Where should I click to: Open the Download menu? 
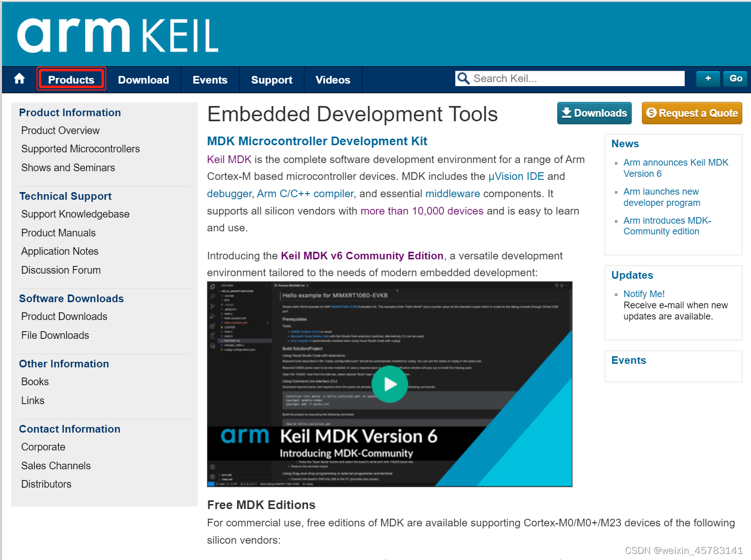point(143,80)
